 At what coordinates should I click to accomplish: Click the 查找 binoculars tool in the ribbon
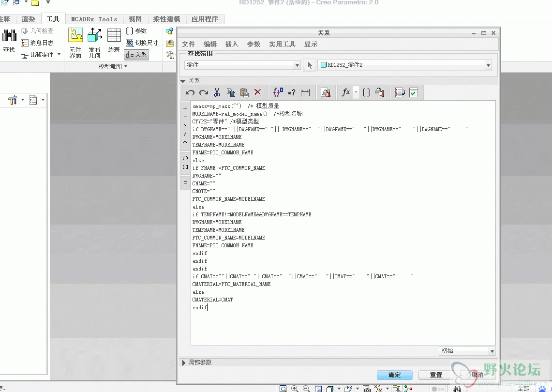click(x=9, y=41)
